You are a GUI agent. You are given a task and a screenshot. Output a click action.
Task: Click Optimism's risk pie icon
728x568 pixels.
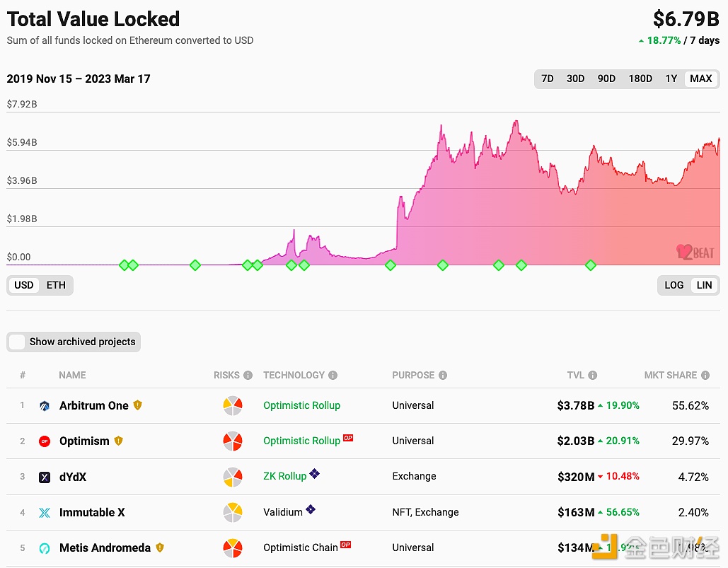tap(233, 441)
